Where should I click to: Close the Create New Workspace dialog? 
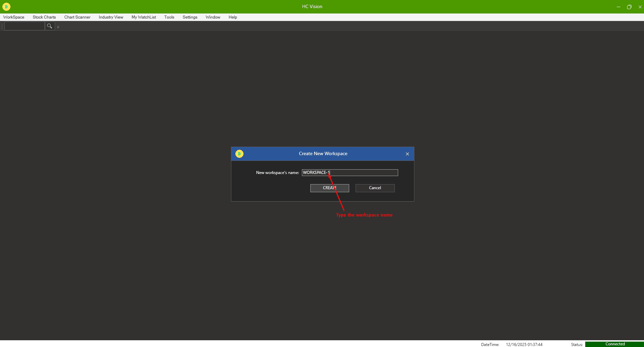pyautogui.click(x=407, y=154)
